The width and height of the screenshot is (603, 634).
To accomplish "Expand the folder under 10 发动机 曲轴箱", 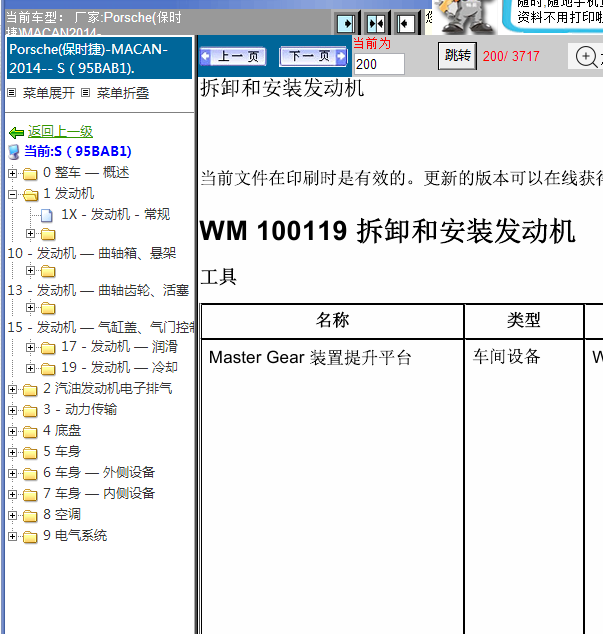I will [30, 271].
